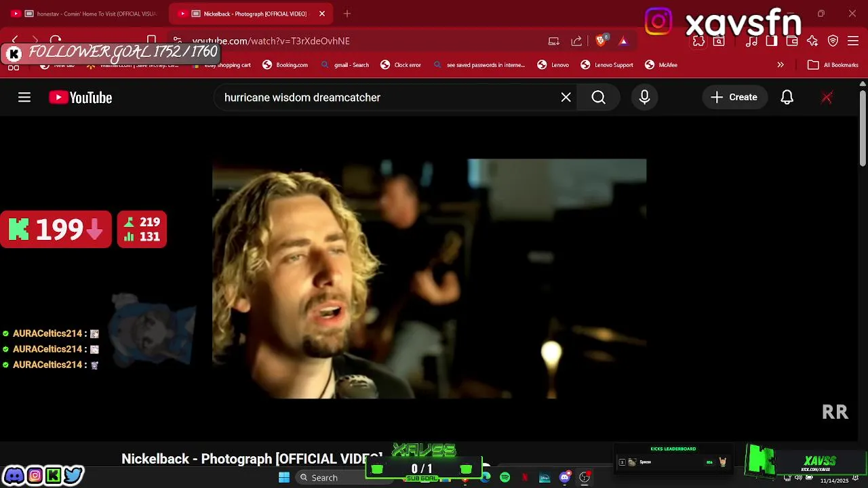Open the Clock error bookmark

point(401,65)
